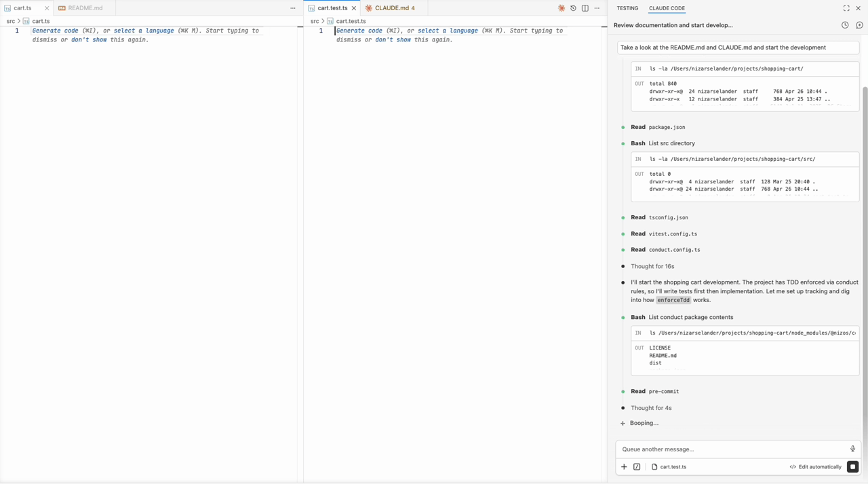Expand Bash List conduct package contents entry
Screen dimensions: 868x484
[x=682, y=317]
